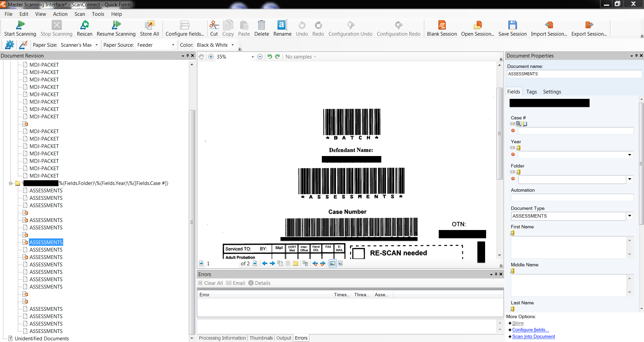This screenshot has width=644, height=342.
Task: Click Clear All in the Errors pane
Action: pyautogui.click(x=210, y=283)
